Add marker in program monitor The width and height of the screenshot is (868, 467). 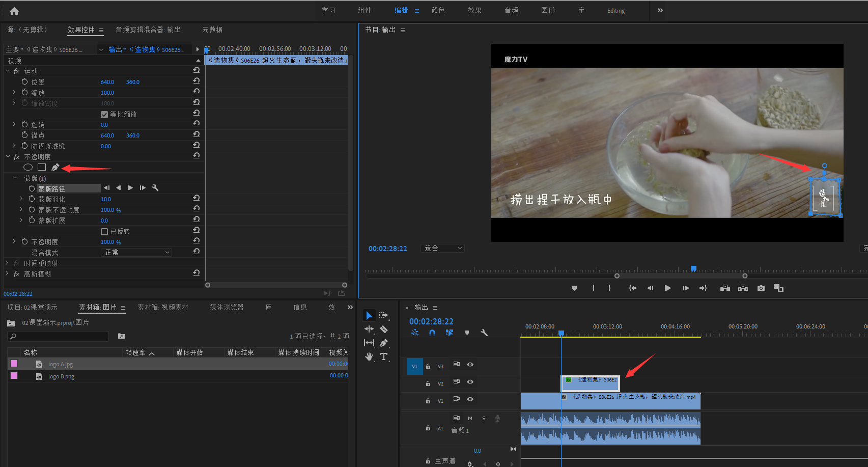574,288
